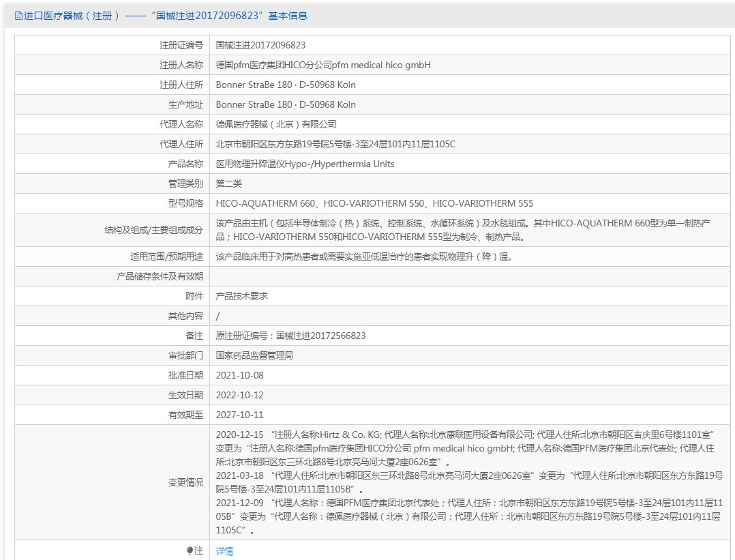
Task: Select the 2020-12-15 change record entry
Action: (x=465, y=448)
